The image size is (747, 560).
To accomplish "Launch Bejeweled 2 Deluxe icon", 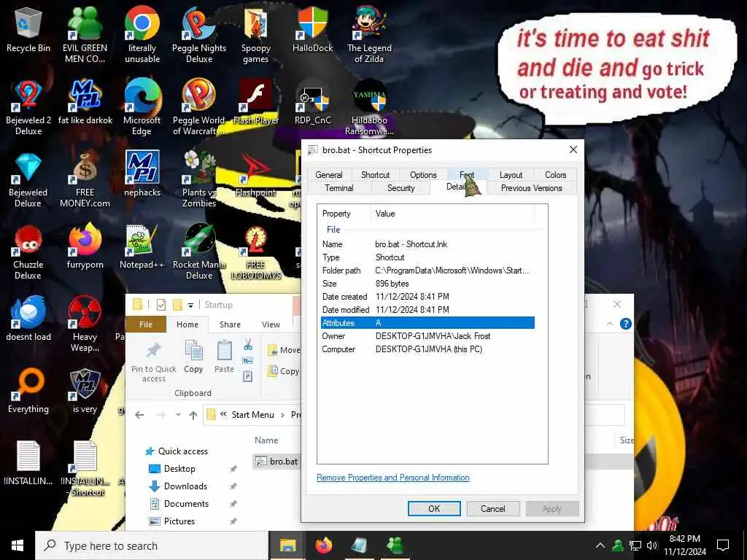I will point(28,107).
